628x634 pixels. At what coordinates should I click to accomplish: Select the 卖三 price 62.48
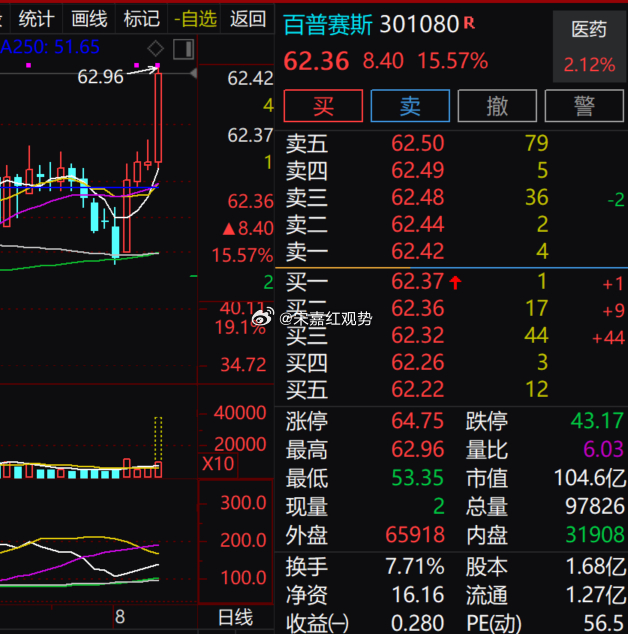(418, 197)
